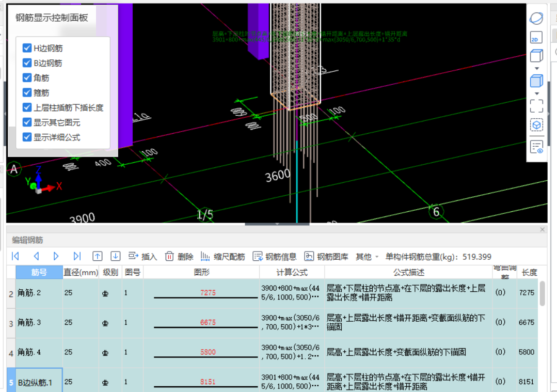This screenshot has width=557, height=392.
Task: Click the 7275 rebar shape graphic
Action: pyautogui.click(x=205, y=293)
